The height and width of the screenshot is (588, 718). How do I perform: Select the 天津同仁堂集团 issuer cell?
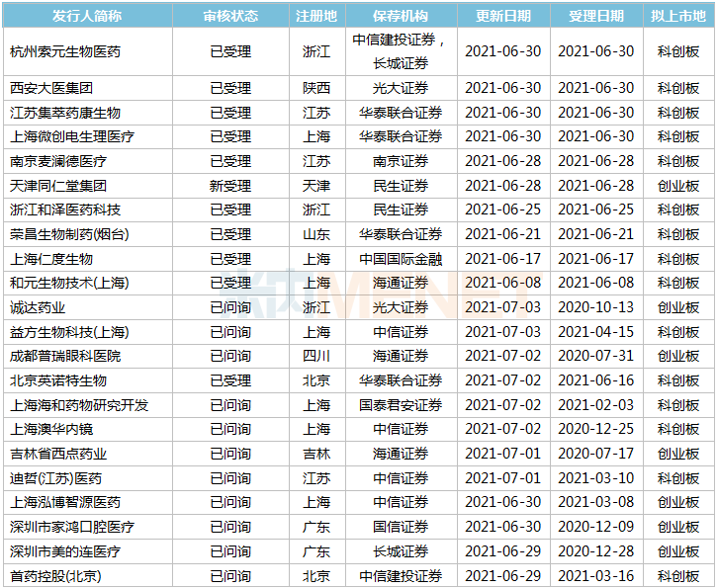[x=87, y=186]
